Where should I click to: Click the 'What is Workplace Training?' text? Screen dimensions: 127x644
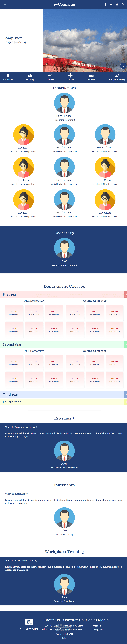22,561
